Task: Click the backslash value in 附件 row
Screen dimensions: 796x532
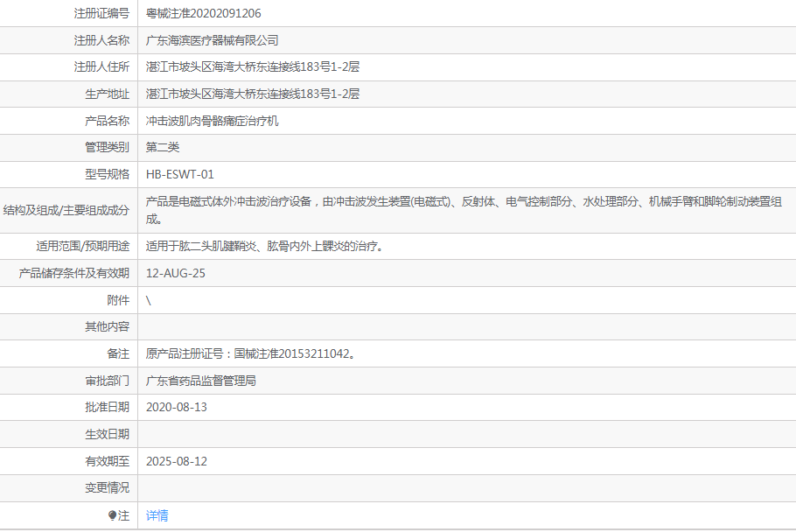Action: pyautogui.click(x=148, y=300)
